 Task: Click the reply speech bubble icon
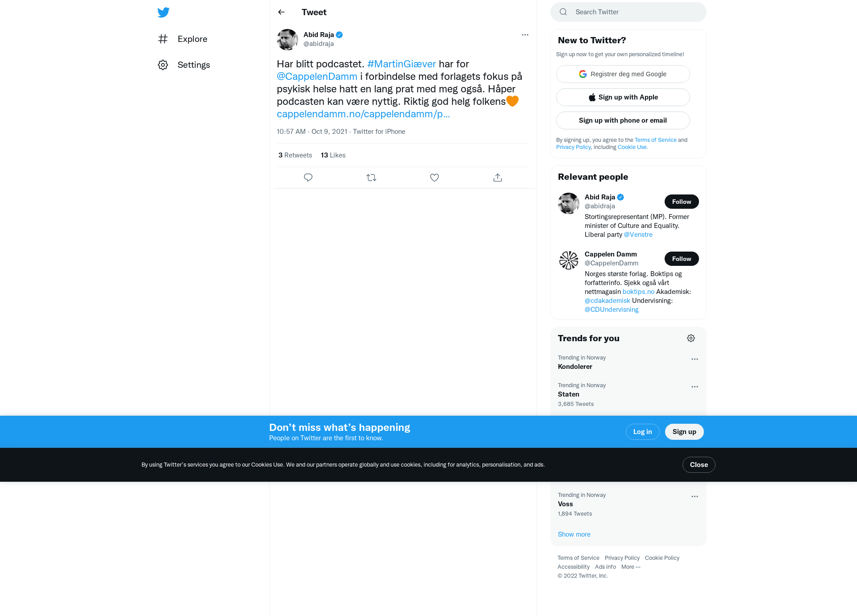pyautogui.click(x=308, y=178)
